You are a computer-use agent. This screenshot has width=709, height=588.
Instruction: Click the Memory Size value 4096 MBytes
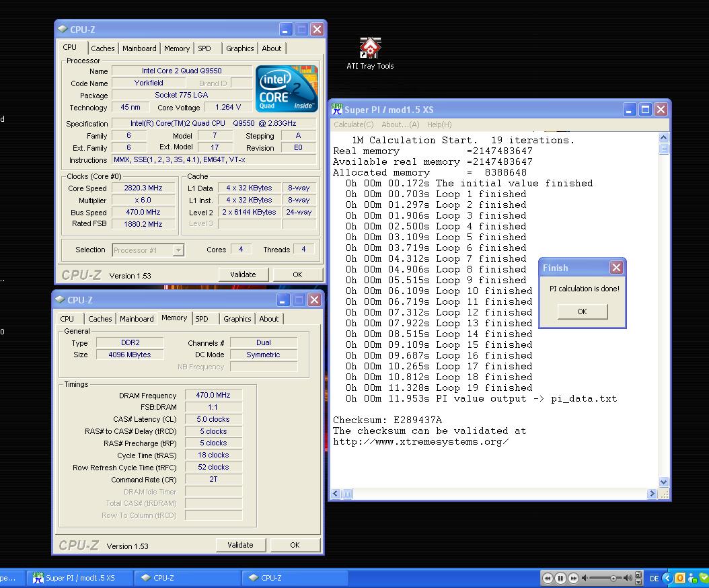(130, 355)
